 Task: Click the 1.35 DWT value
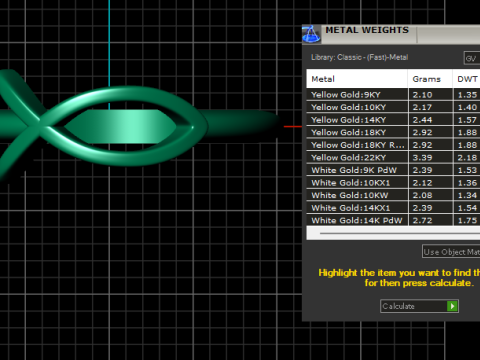467,95
